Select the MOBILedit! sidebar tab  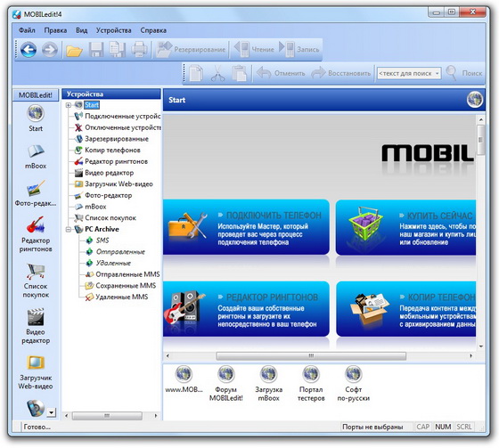coord(36,95)
